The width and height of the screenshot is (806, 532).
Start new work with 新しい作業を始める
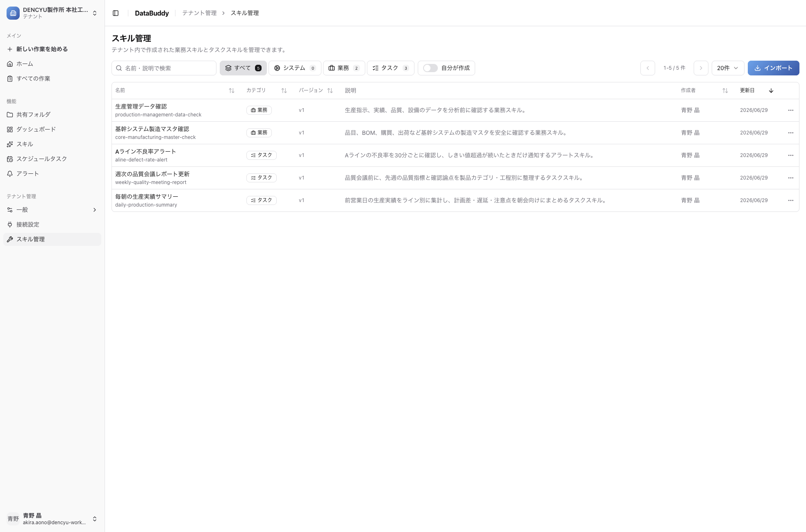click(52, 49)
